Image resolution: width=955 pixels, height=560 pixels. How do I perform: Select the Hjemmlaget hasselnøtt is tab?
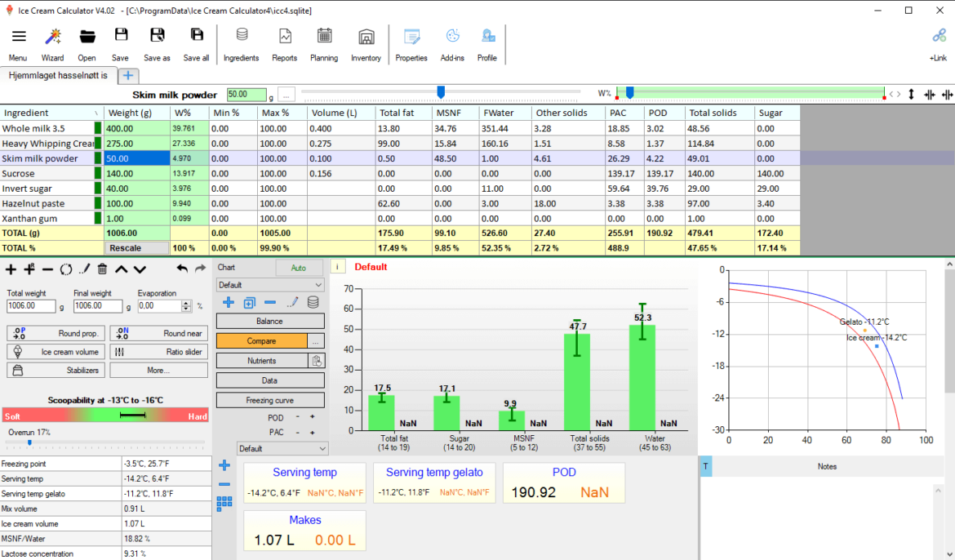click(57, 74)
